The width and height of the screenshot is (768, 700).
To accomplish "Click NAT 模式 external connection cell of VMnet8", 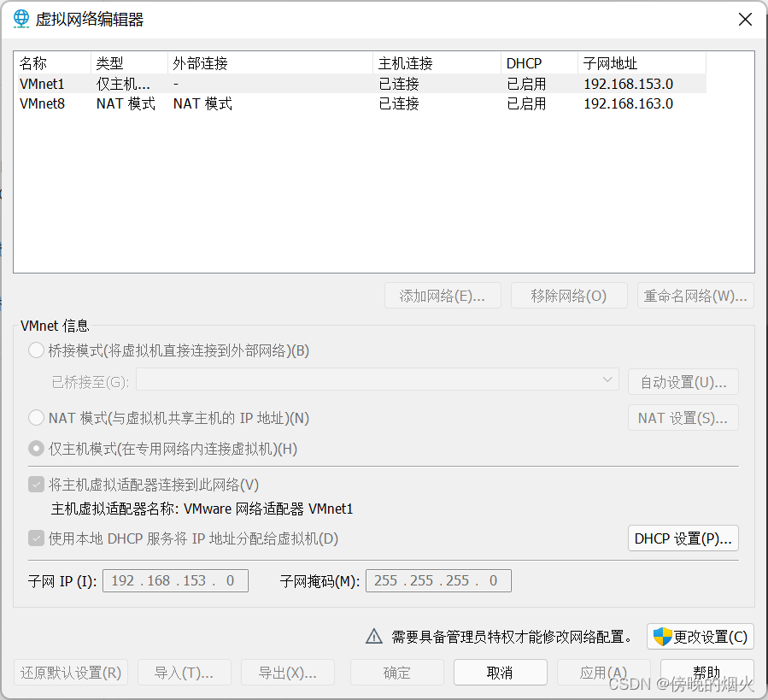I will point(202,103).
